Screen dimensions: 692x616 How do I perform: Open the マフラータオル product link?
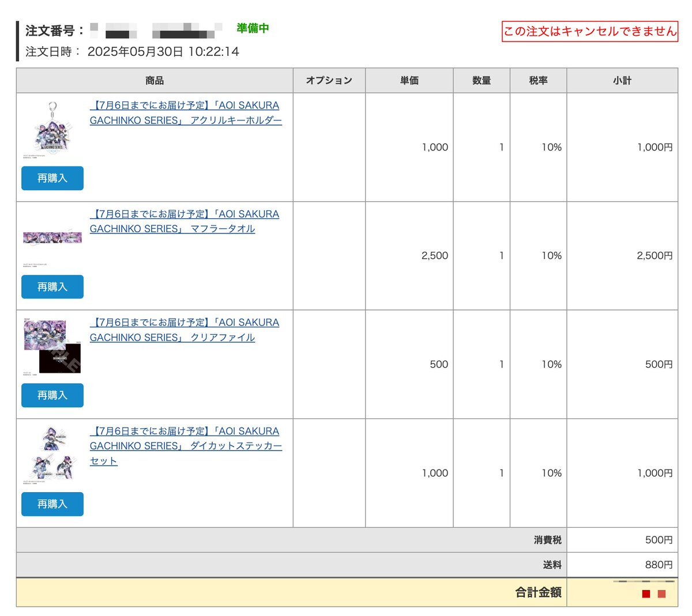(184, 221)
